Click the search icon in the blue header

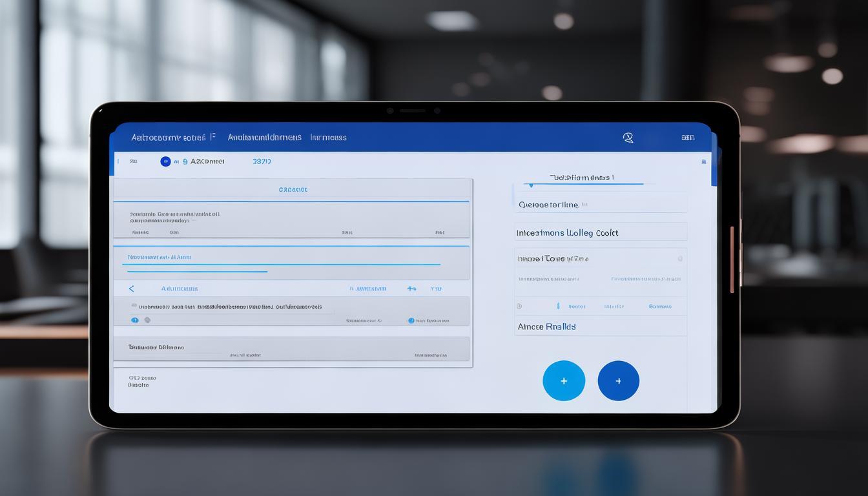pyautogui.click(x=628, y=138)
